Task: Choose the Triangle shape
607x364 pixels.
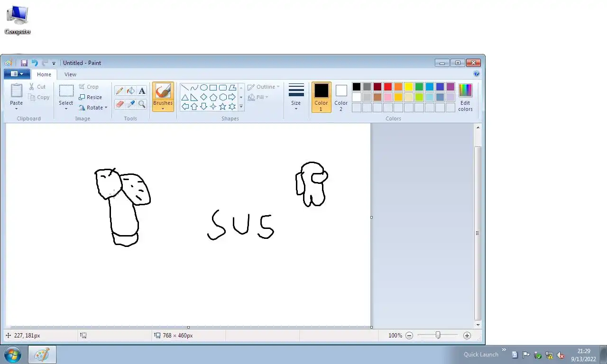Action: (x=185, y=97)
